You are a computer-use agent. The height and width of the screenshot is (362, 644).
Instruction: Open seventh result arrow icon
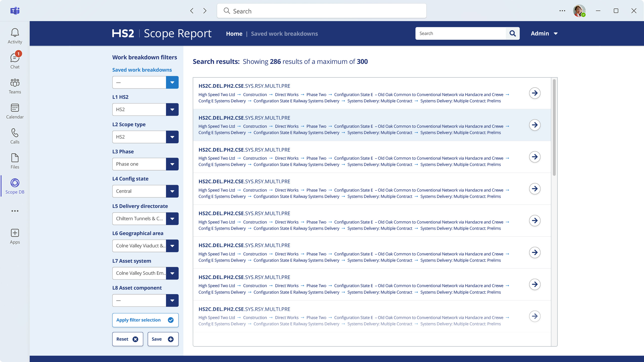(x=535, y=284)
